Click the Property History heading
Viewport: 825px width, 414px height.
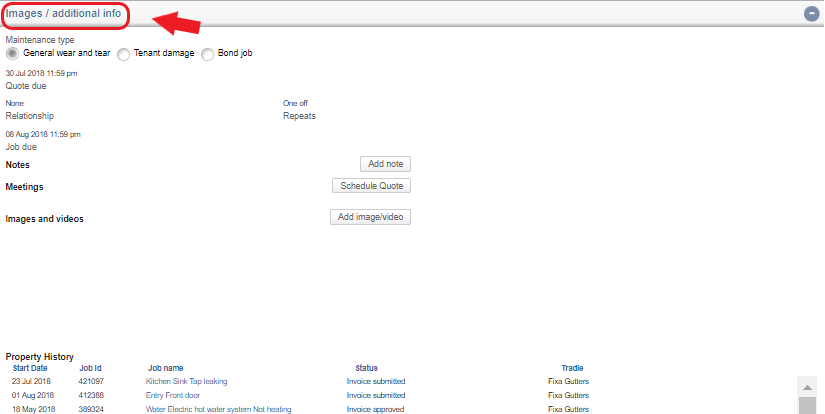tap(39, 357)
